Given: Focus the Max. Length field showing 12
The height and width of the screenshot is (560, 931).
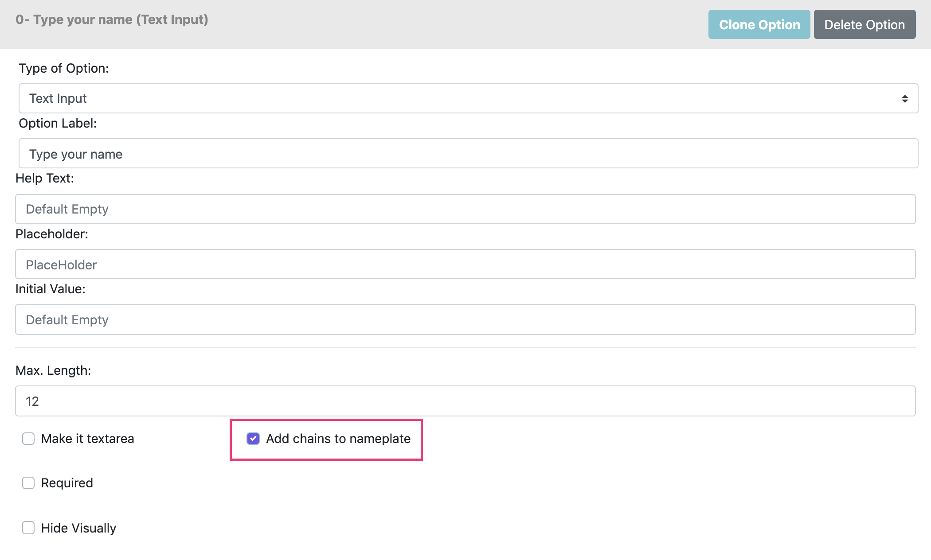Looking at the screenshot, I should 465,401.
